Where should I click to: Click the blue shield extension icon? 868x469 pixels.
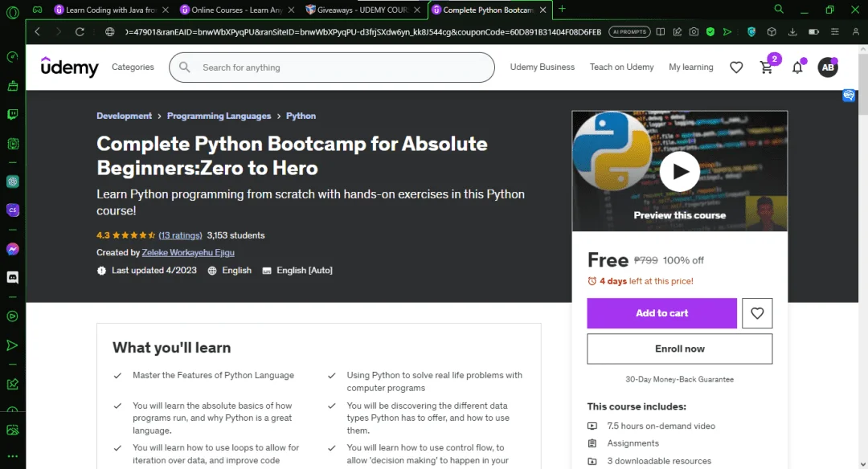[x=751, y=32]
